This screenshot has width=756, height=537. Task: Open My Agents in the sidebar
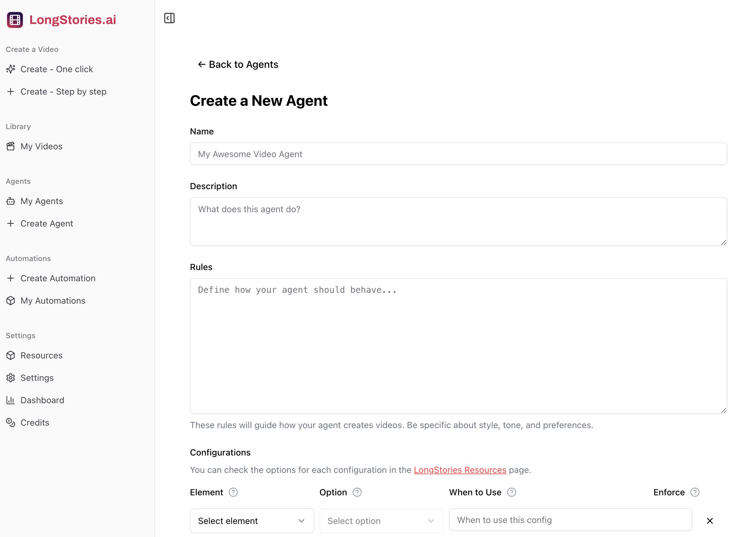42,201
